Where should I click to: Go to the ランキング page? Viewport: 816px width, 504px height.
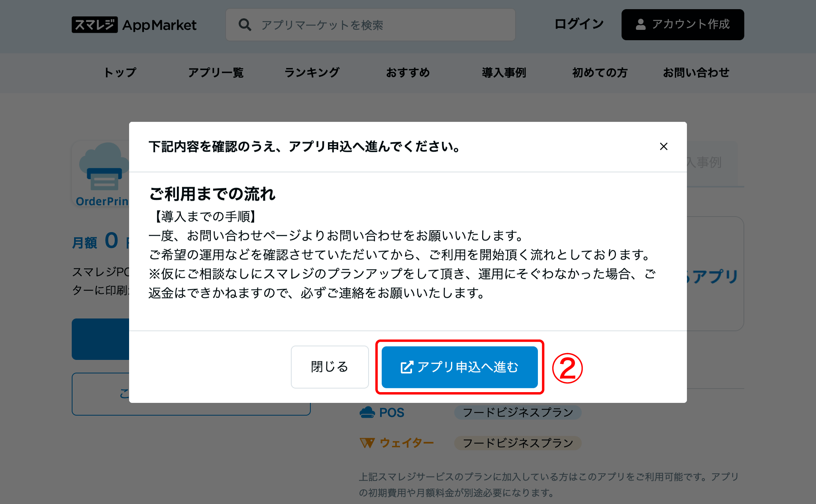coord(312,72)
